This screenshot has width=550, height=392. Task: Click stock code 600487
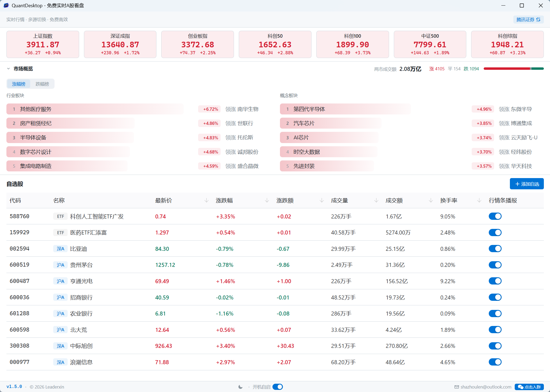click(x=20, y=281)
